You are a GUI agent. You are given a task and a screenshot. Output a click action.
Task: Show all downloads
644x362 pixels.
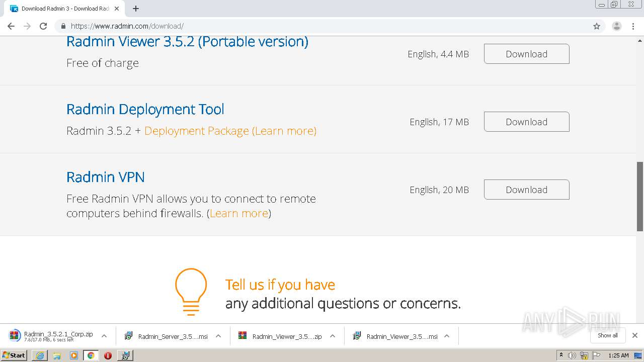pyautogui.click(x=608, y=335)
